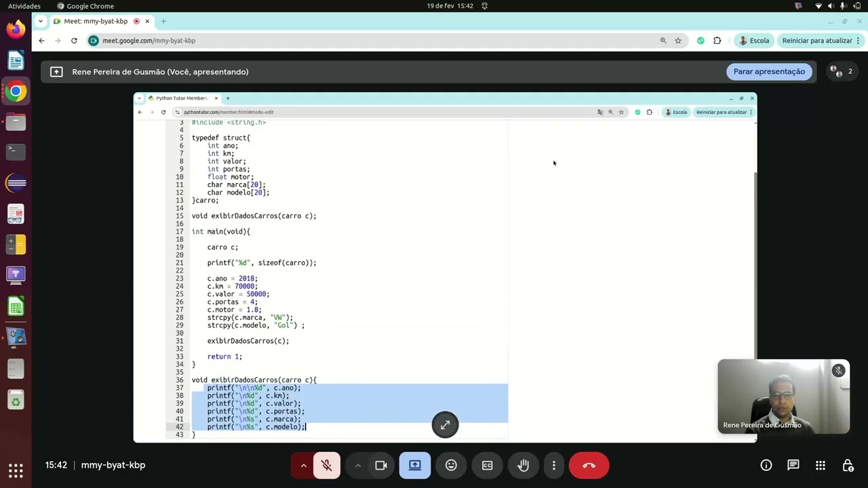Toggle screen presentation button in Meet bar

click(415, 465)
